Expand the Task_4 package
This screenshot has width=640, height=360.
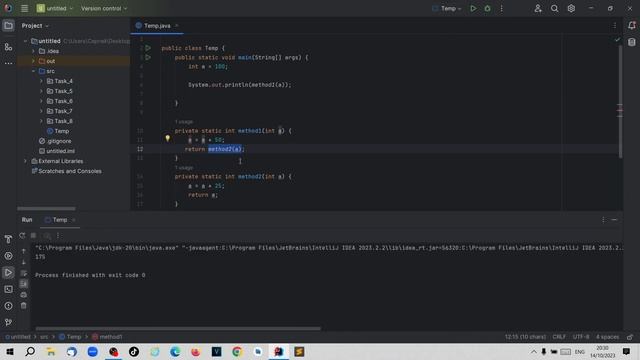click(x=41, y=81)
